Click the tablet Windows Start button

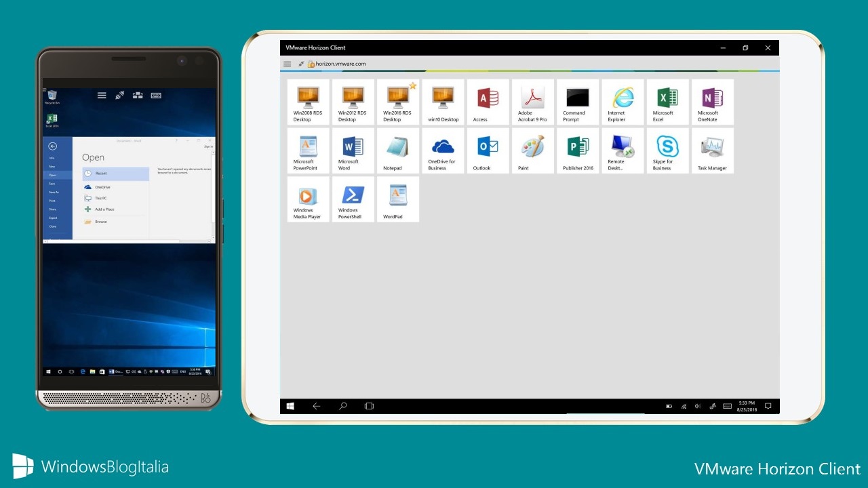(290, 406)
